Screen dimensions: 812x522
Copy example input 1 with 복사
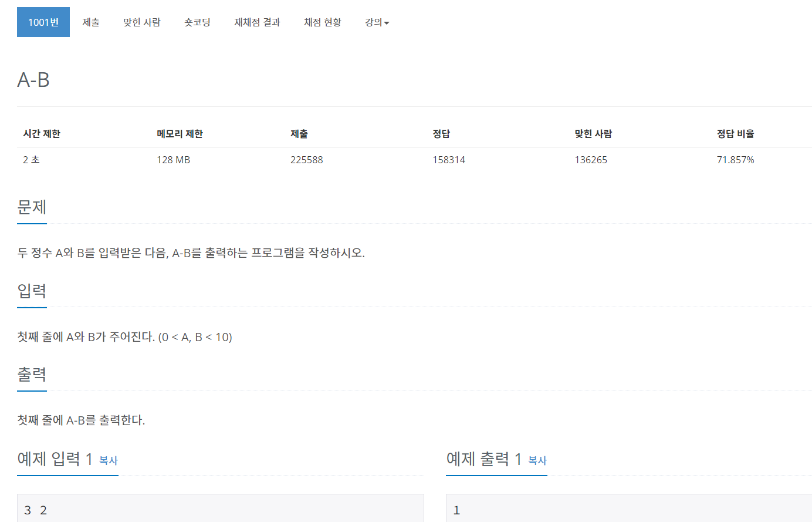point(109,460)
